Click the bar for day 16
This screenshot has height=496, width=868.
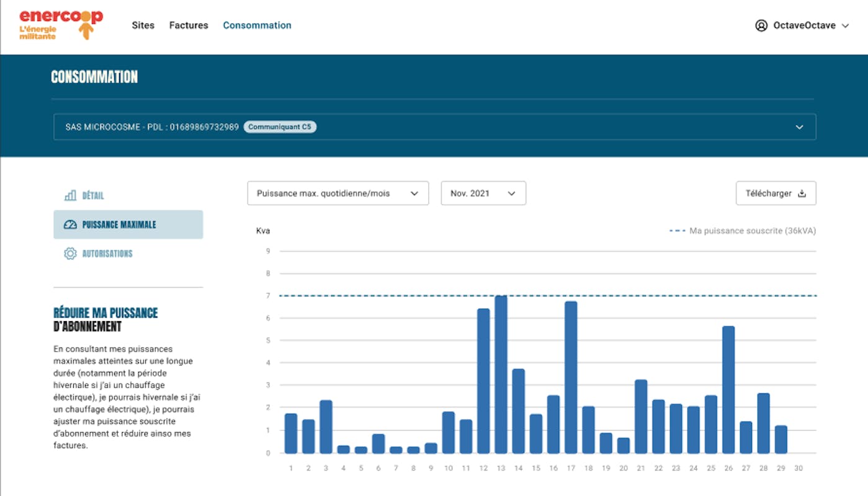[553, 424]
